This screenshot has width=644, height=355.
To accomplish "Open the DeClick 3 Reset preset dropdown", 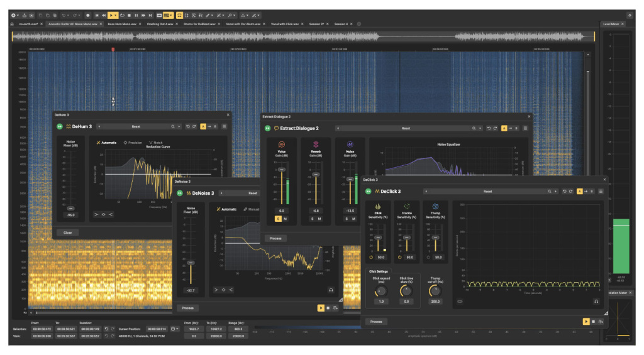I will 487,191.
